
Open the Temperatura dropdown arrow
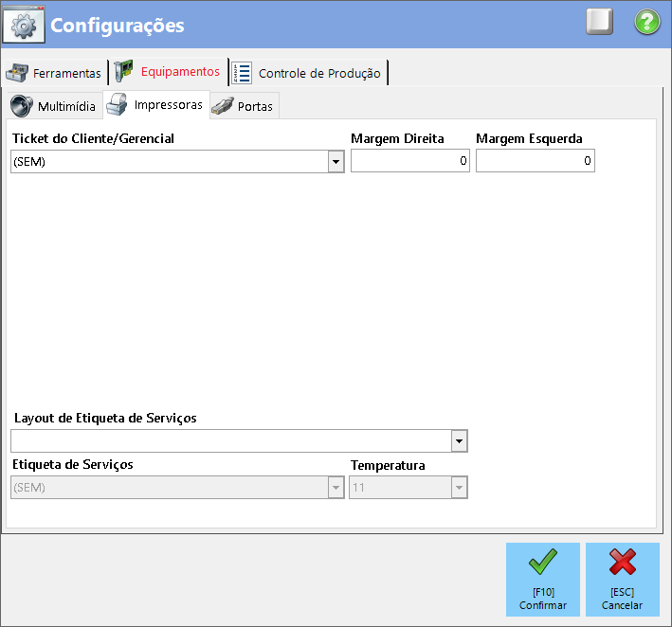click(459, 488)
